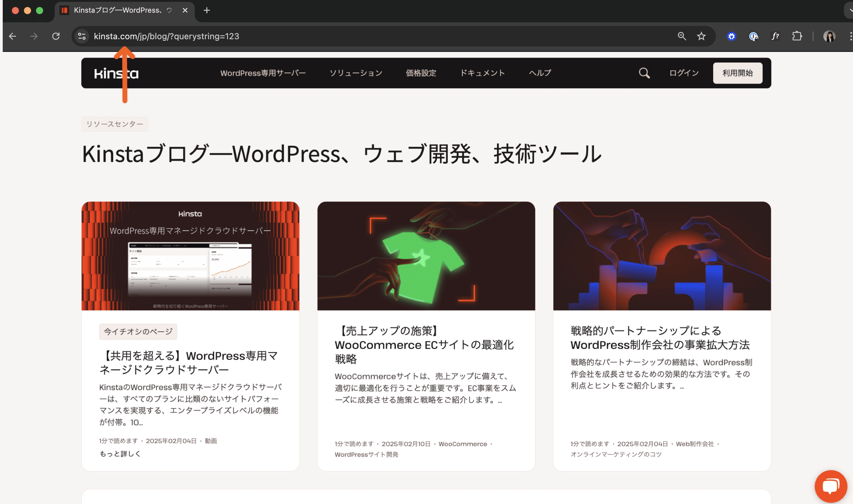This screenshot has width=853, height=504.
Task: Click the 2025年02月10日 date text
Action: click(x=406, y=444)
